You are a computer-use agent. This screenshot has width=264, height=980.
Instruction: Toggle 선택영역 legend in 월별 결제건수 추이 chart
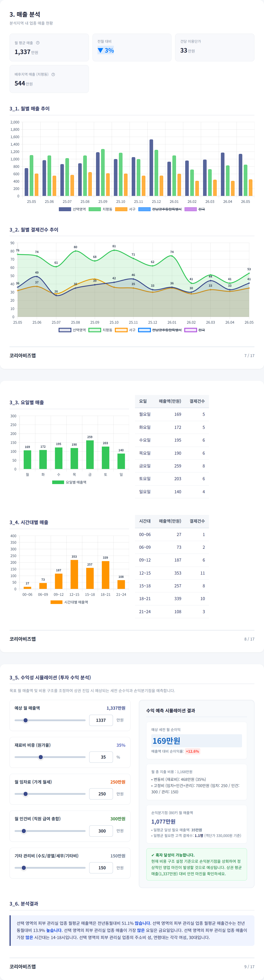72,330
